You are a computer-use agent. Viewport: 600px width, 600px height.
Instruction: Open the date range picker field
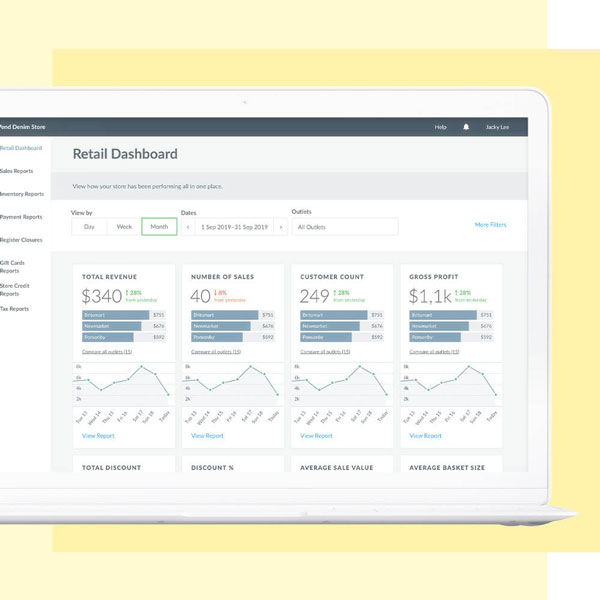point(234,227)
